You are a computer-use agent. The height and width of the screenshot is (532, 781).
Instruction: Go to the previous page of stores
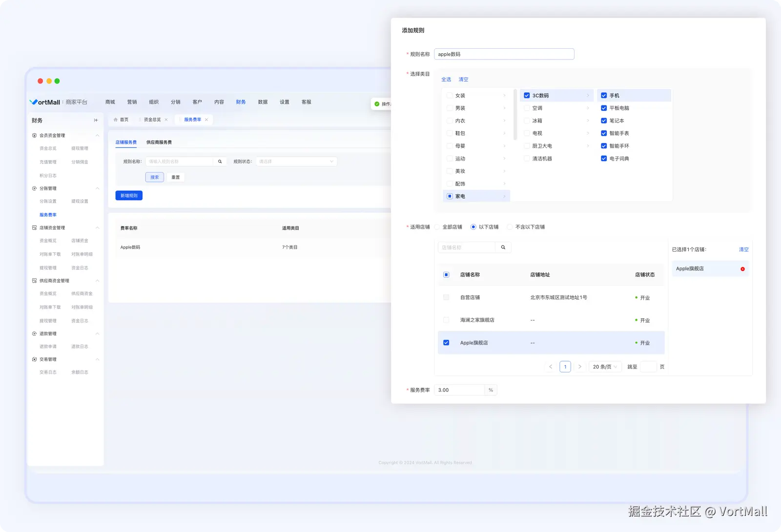point(551,367)
